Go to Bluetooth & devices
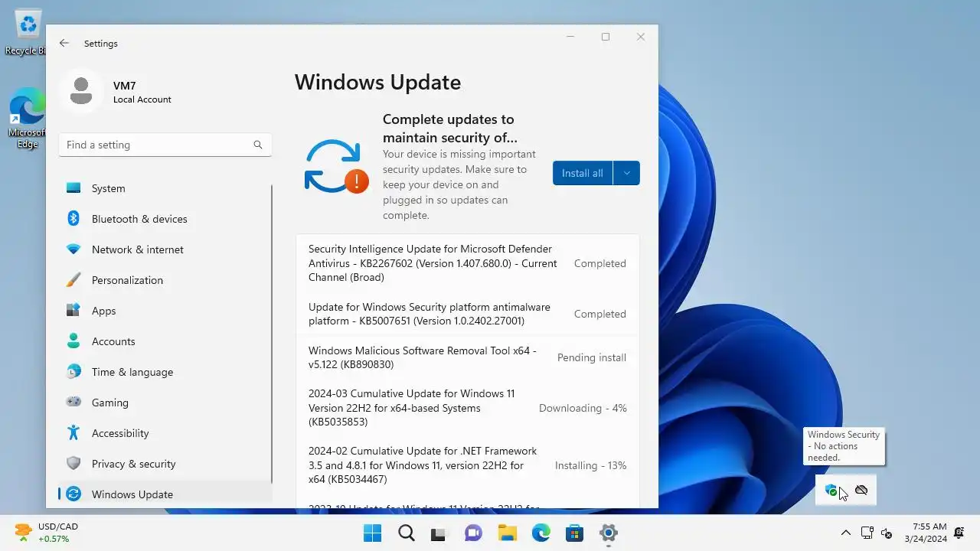 coord(165,219)
